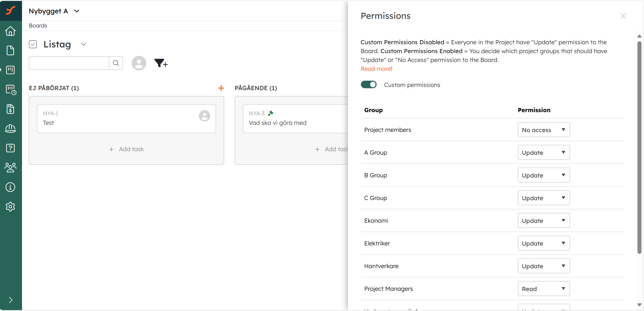Viewport: 644px width, 311px height.
Task: Open the hard hat safety icon
Action: (10, 128)
